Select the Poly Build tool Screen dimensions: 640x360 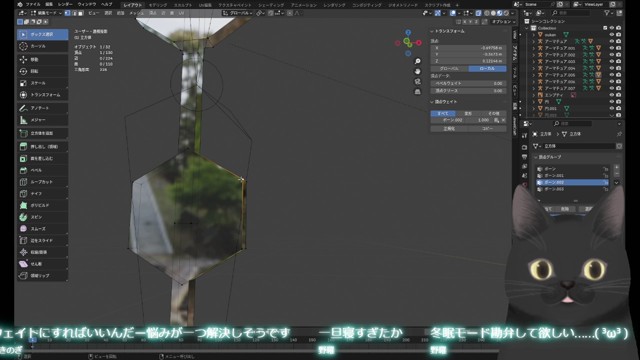[x=42, y=205]
